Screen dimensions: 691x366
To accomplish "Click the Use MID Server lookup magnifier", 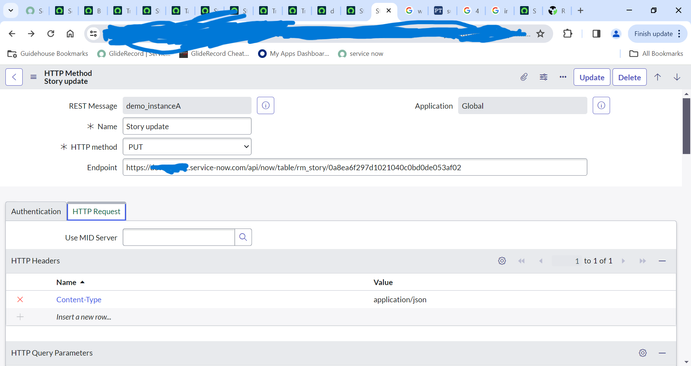I will point(243,237).
